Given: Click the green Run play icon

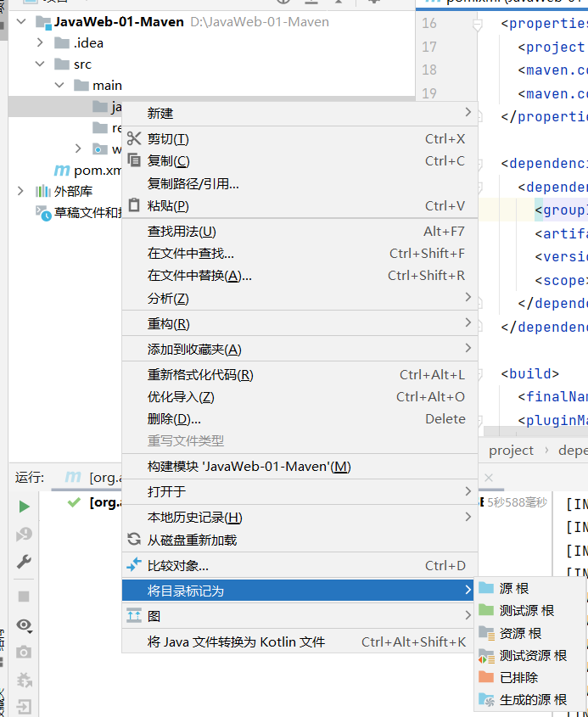Looking at the screenshot, I should pyautogui.click(x=25, y=507).
